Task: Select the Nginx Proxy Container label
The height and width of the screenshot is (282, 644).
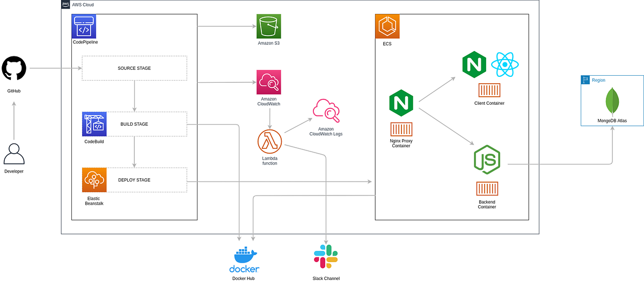Action: coord(401,142)
